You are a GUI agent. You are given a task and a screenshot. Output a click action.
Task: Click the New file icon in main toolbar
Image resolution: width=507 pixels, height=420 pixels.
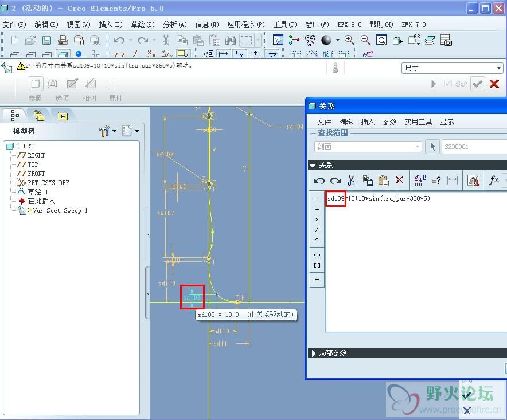tap(14, 40)
